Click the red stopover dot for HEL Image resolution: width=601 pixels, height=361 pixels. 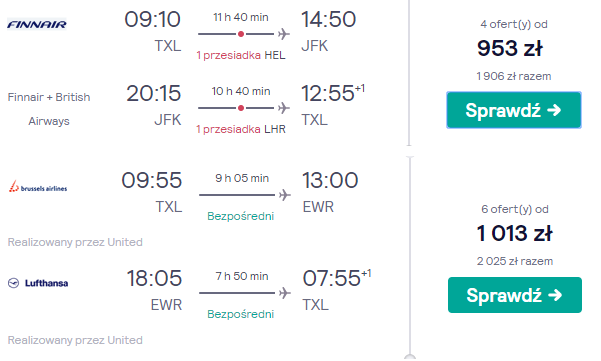click(241, 34)
